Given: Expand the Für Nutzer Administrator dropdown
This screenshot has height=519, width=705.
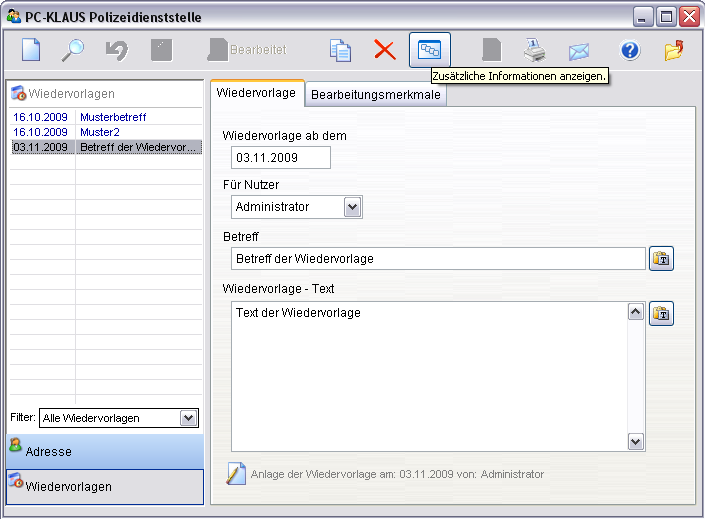Looking at the screenshot, I should point(351,207).
